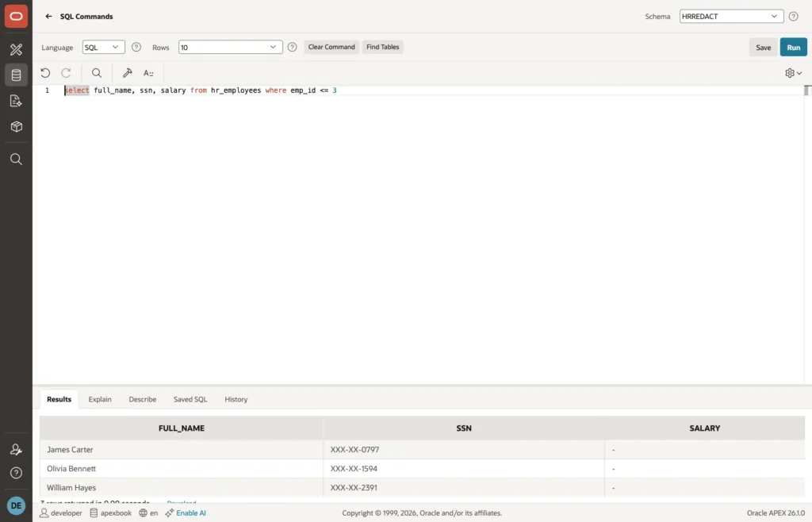Select the James Carter cell
Viewport: 812px width, 522px height.
coord(182,450)
